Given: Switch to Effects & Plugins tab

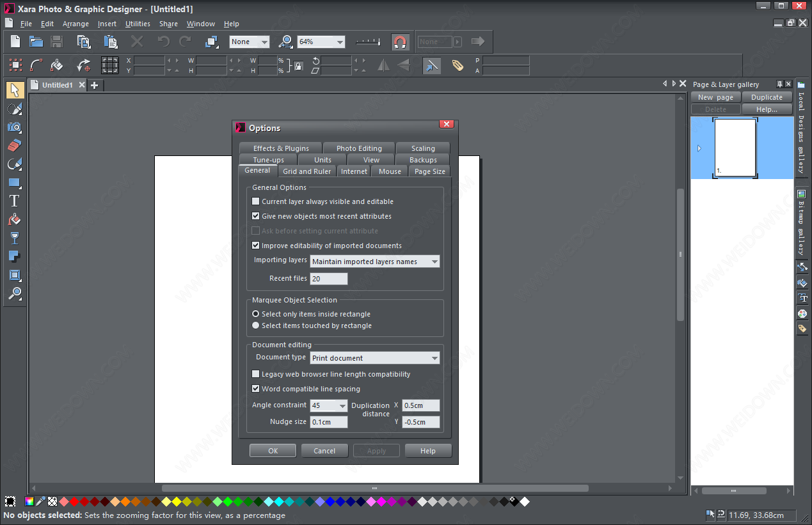Looking at the screenshot, I should pos(281,148).
